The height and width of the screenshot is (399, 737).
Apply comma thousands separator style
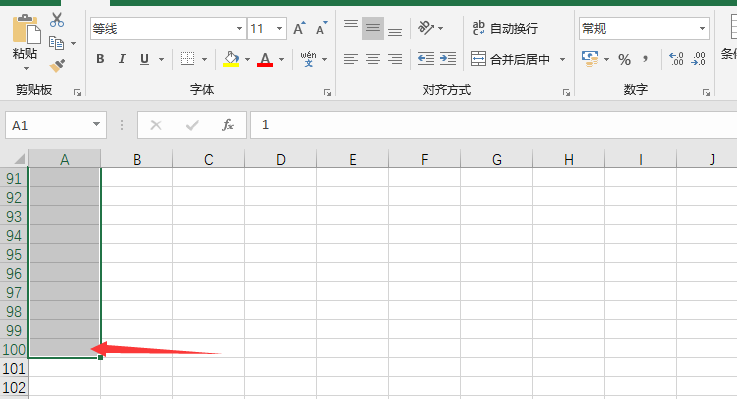click(646, 59)
